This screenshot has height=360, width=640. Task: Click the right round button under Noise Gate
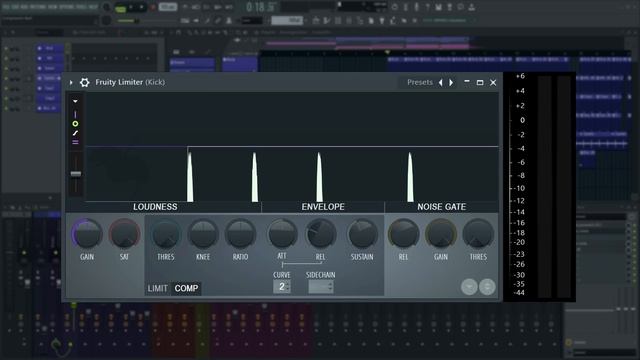click(487, 287)
